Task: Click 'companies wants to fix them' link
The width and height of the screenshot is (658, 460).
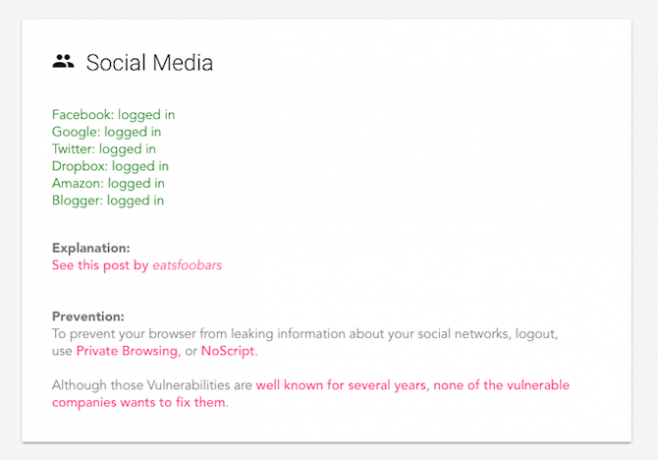Action: coord(139,402)
